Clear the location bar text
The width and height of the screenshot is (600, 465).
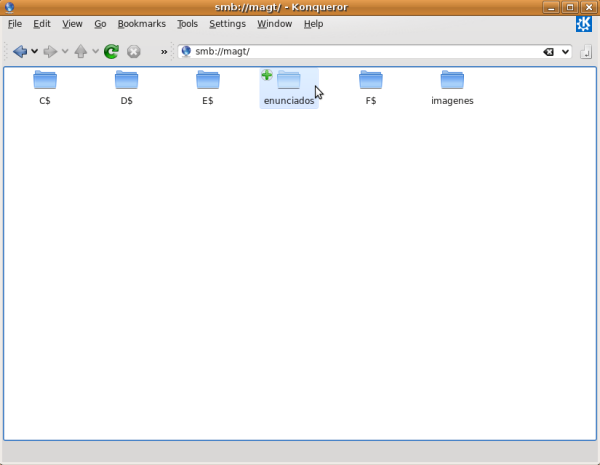548,52
